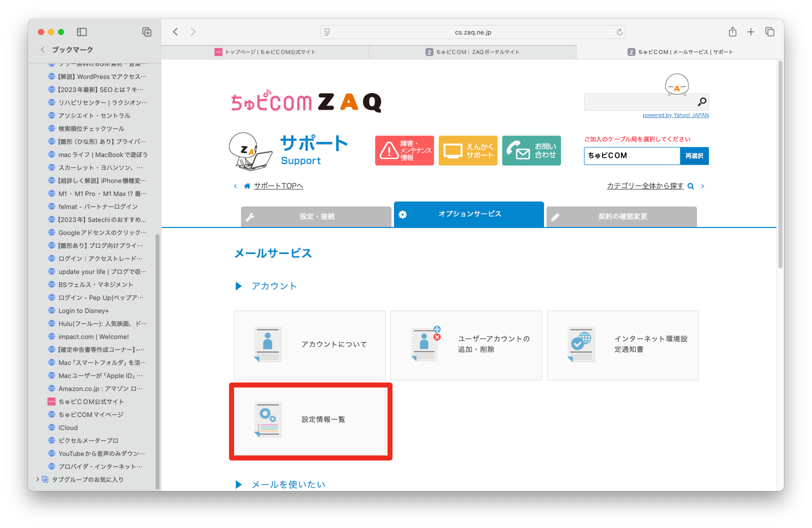
Task: Open インターネット環境設定通知書 card
Action: pos(622,345)
